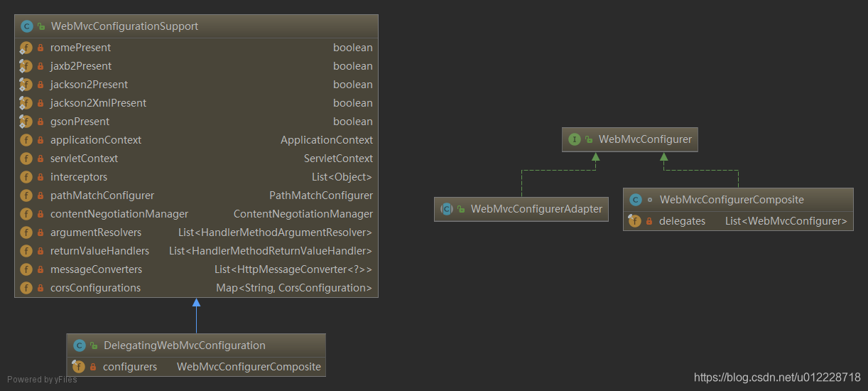Select the jackson2Present field name
This screenshot has height=391, width=868.
89,85
